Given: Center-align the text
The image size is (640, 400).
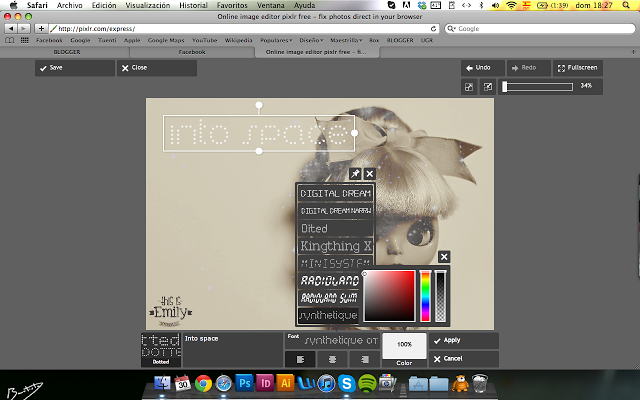Looking at the screenshot, I should click(x=332, y=359).
